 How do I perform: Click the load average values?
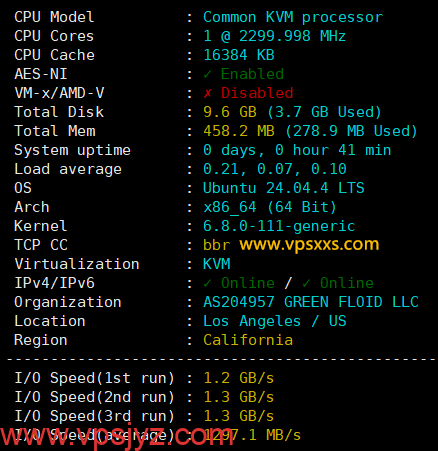[x=275, y=169]
